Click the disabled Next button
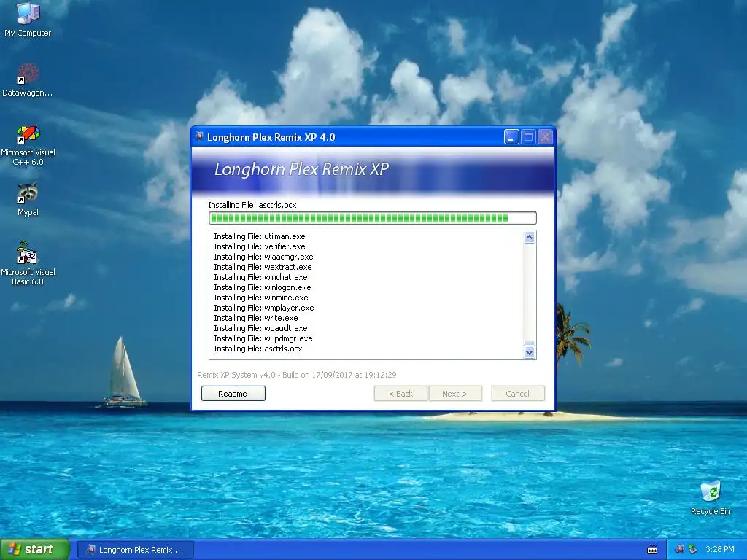Viewport: 747px width, 560px height. click(x=455, y=394)
